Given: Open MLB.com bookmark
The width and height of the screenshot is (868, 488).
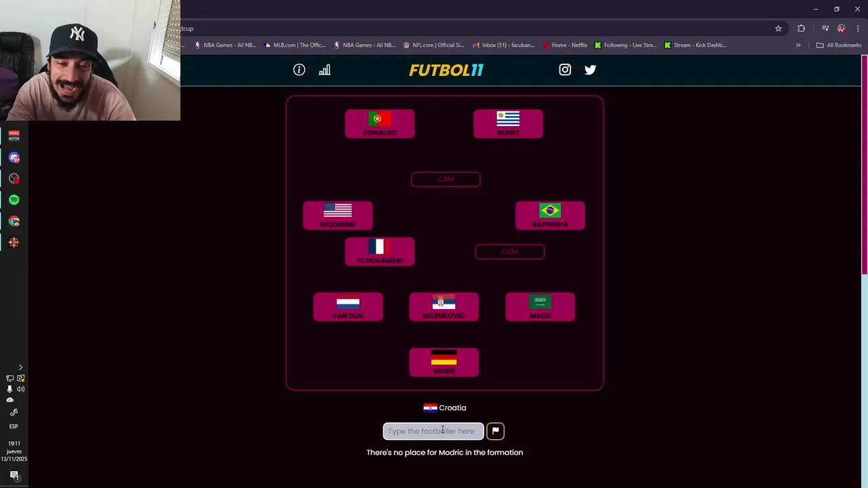Looking at the screenshot, I should pos(294,45).
